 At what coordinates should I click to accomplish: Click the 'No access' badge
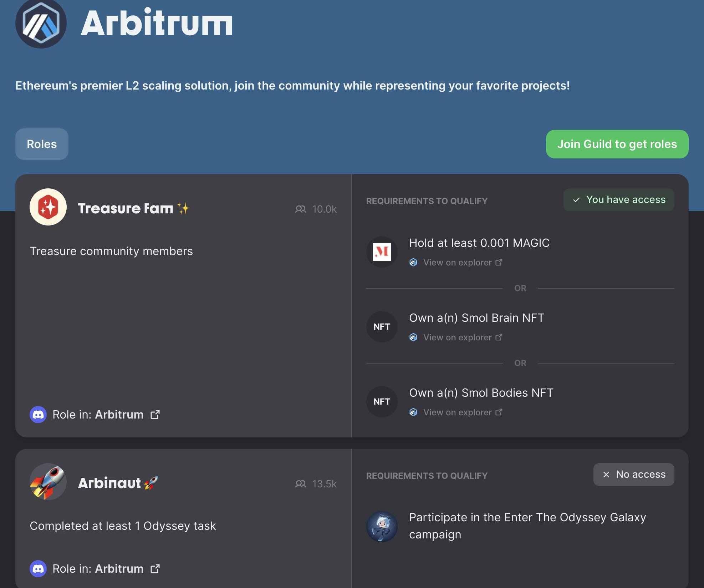pyautogui.click(x=634, y=475)
